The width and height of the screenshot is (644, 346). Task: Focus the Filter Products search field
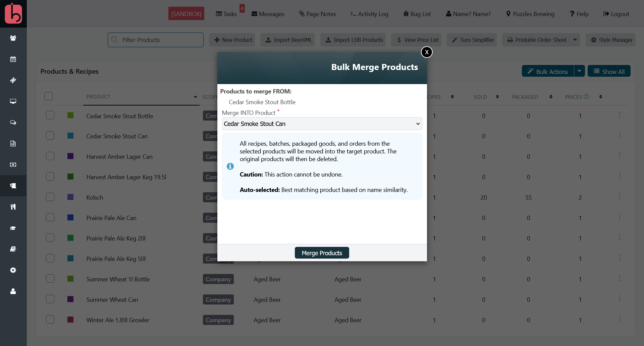pos(156,40)
